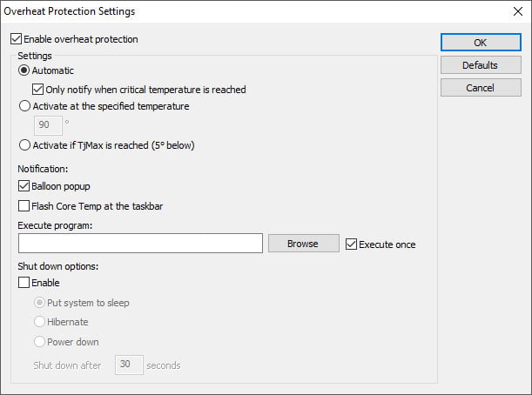Toggle Only notify when critical temperature checkbox
532x395 pixels.
(37, 89)
